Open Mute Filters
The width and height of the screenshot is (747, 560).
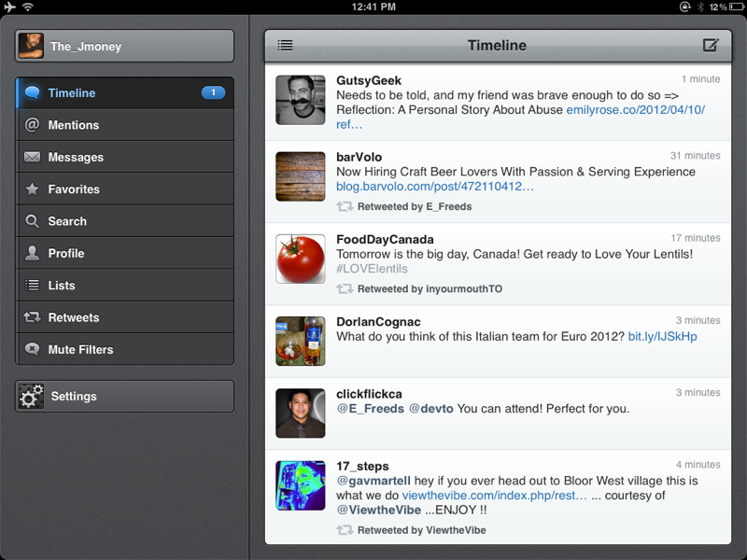(x=125, y=349)
